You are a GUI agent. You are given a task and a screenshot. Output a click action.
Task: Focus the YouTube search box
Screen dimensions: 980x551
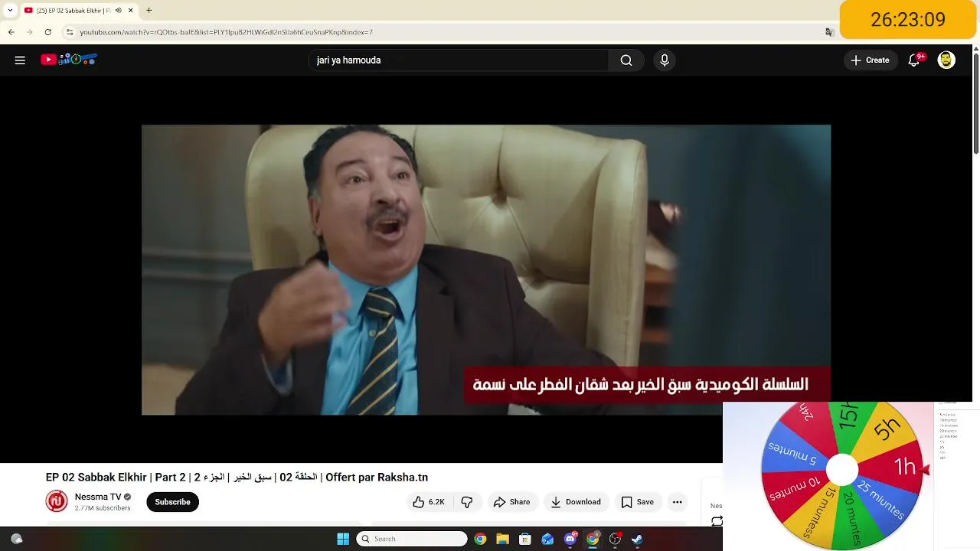[459, 60]
